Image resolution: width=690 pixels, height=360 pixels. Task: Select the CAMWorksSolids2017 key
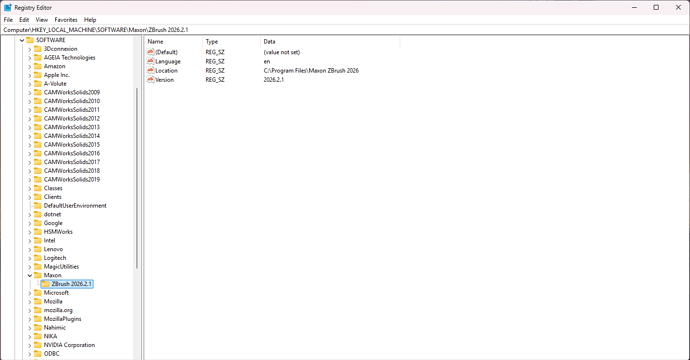coord(72,162)
